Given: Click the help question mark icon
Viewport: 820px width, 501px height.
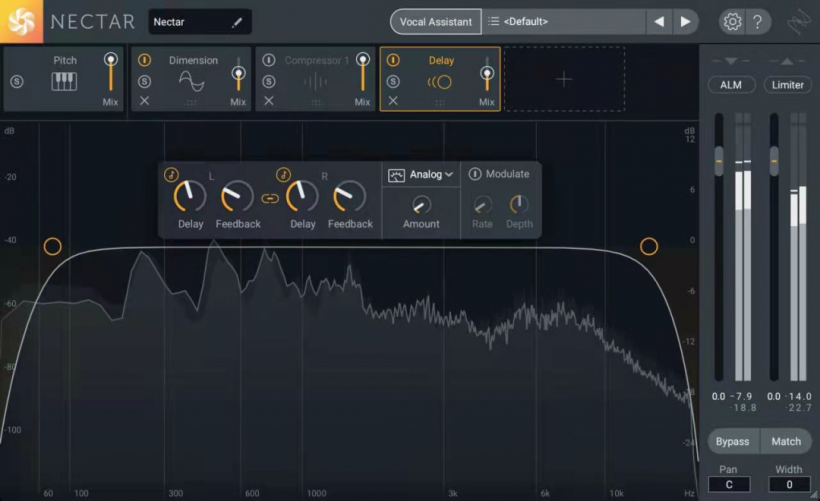Looking at the screenshot, I should [758, 22].
